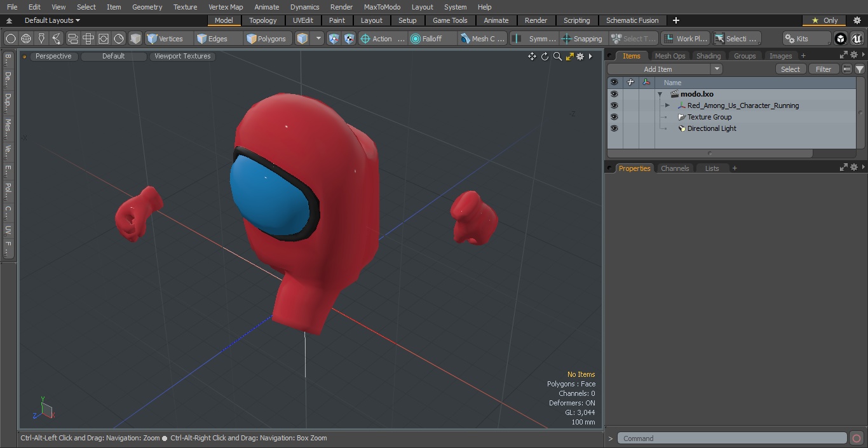Toggle Snapping on
The width and height of the screenshot is (868, 448).
point(582,39)
